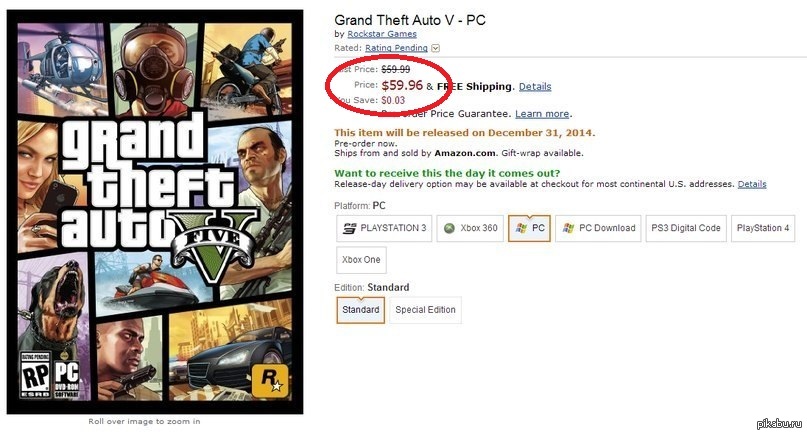This screenshot has width=807, height=435.
Task: Select the Xbox 360 platform option
Action: 470,228
